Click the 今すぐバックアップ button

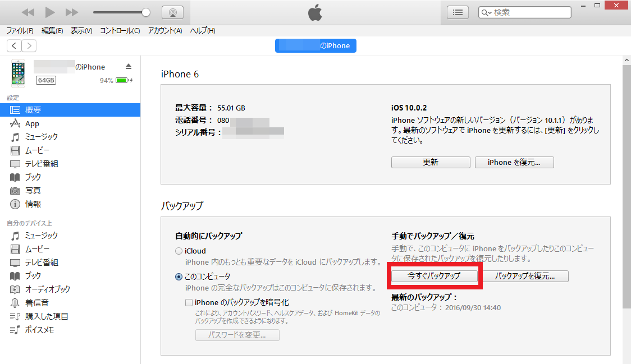[x=434, y=276]
